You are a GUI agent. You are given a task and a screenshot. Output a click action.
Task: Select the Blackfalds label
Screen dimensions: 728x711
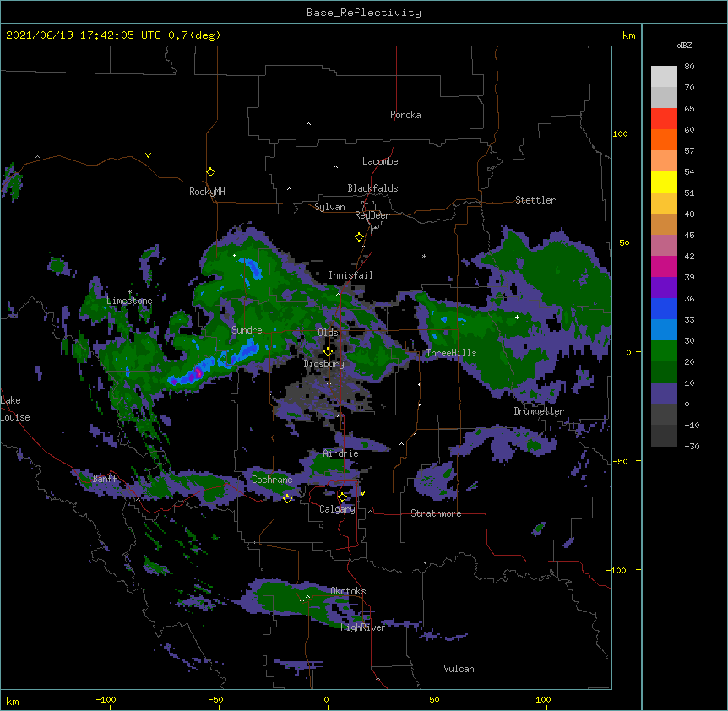[372, 188]
